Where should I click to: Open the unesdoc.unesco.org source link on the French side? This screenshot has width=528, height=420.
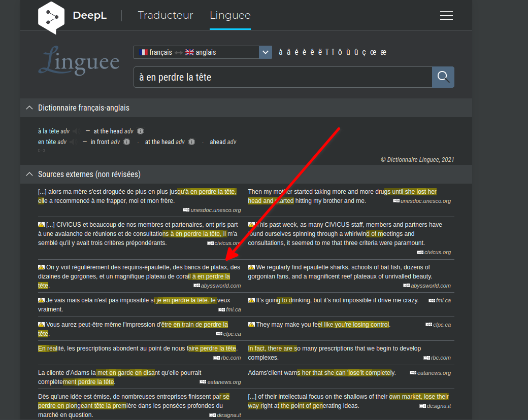point(215,210)
